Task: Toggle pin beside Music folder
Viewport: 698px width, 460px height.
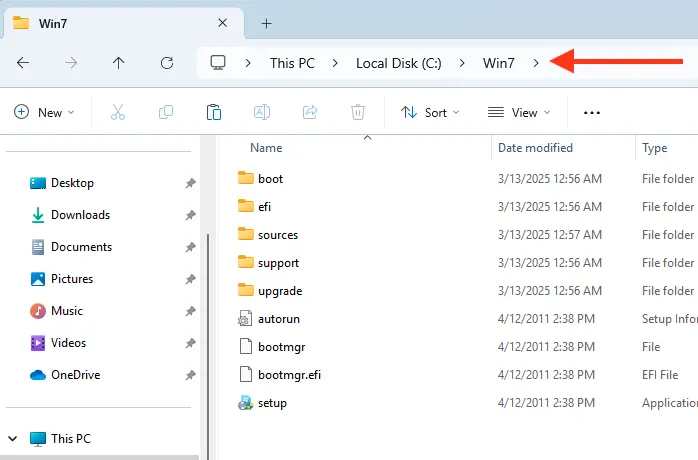Action: tap(190, 312)
